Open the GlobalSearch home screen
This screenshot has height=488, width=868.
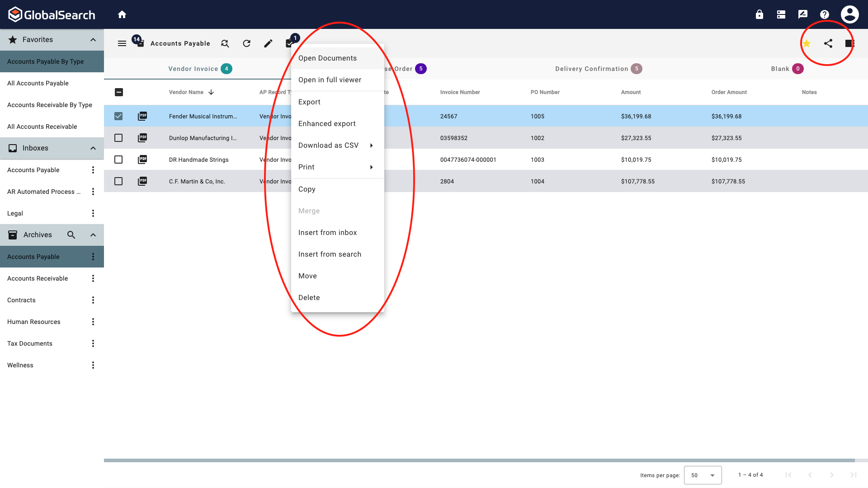(x=122, y=14)
